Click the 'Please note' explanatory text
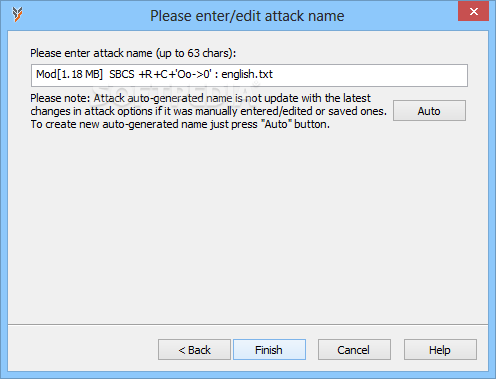The image size is (496, 379). (208, 111)
